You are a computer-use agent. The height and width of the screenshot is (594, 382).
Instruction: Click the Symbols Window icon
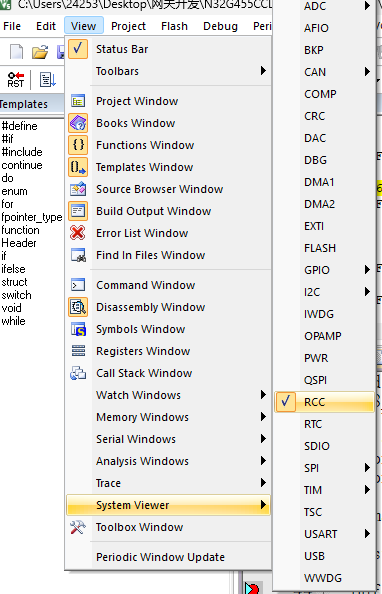pyautogui.click(x=78, y=329)
